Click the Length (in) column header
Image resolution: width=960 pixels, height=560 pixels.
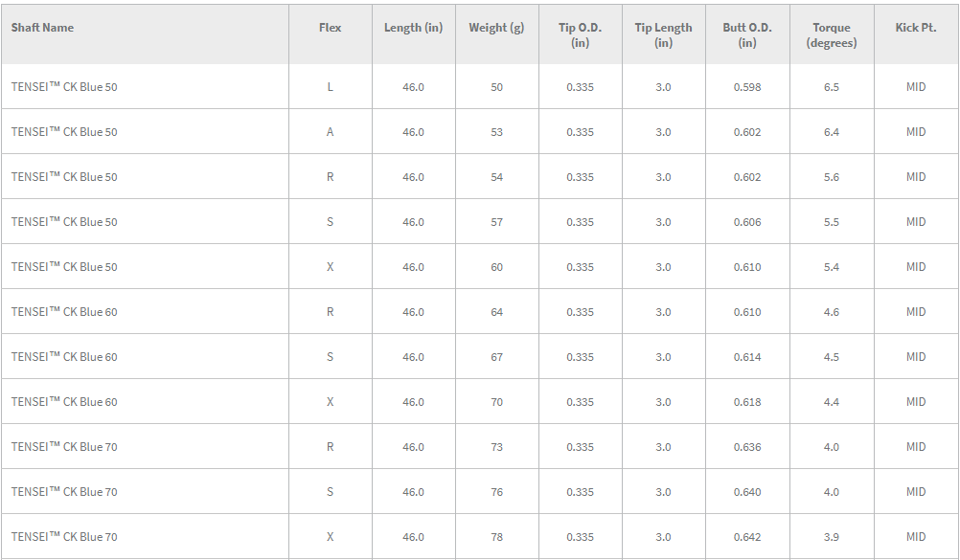click(413, 28)
